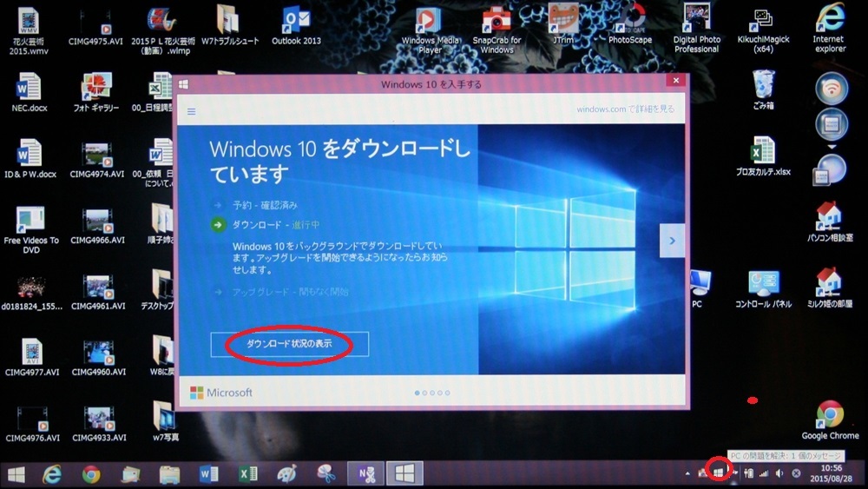Select d0181824_155... image file

(x=31, y=292)
